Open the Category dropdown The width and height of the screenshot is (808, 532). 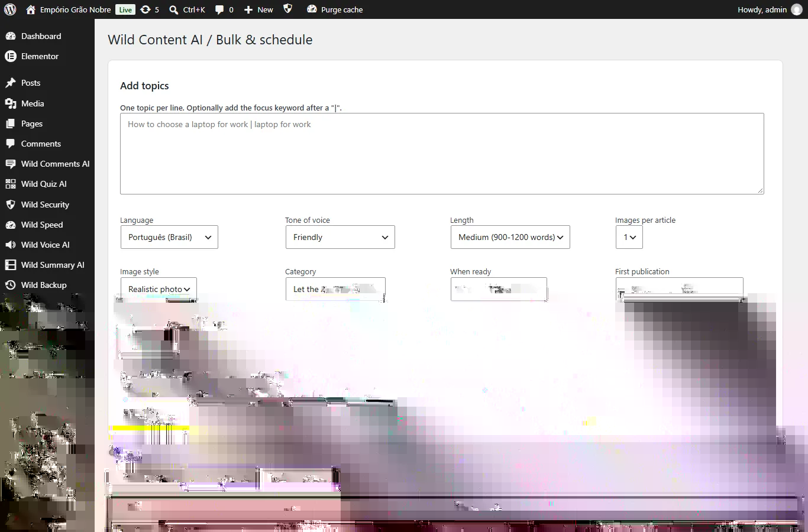pyautogui.click(x=335, y=289)
